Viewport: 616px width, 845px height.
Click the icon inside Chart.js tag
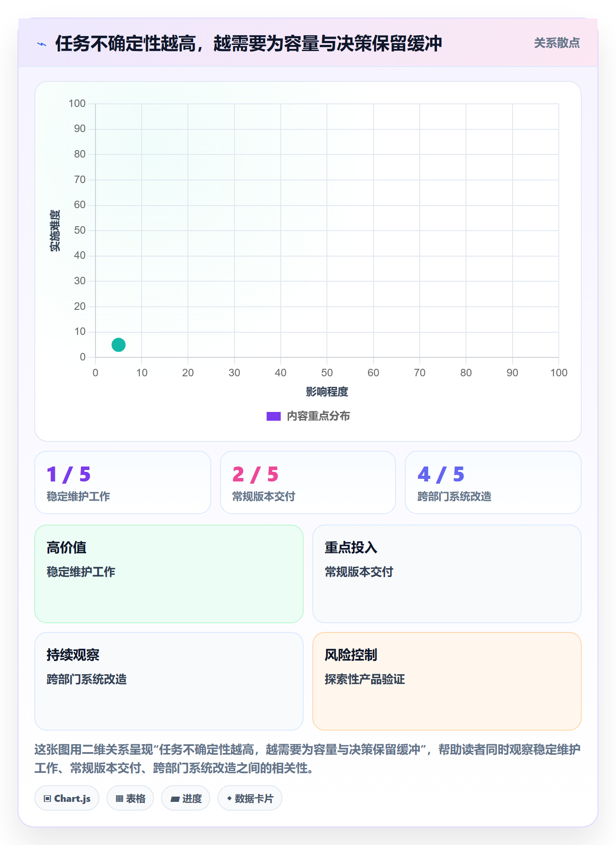pyautogui.click(x=48, y=798)
